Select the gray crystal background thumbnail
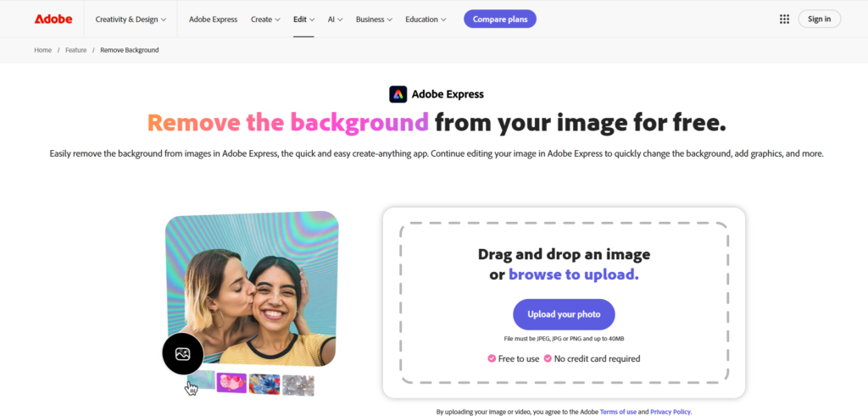 [x=298, y=385]
